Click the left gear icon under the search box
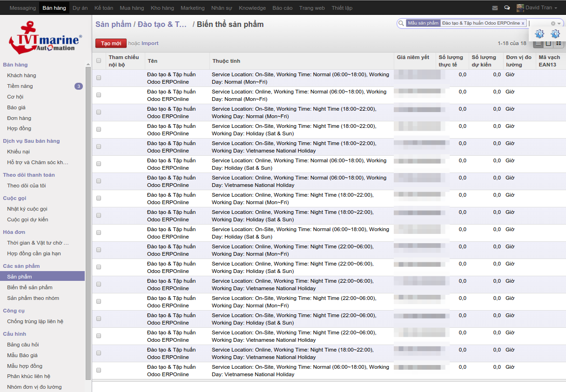Image resolution: width=566 pixels, height=392 pixels. [539, 34]
